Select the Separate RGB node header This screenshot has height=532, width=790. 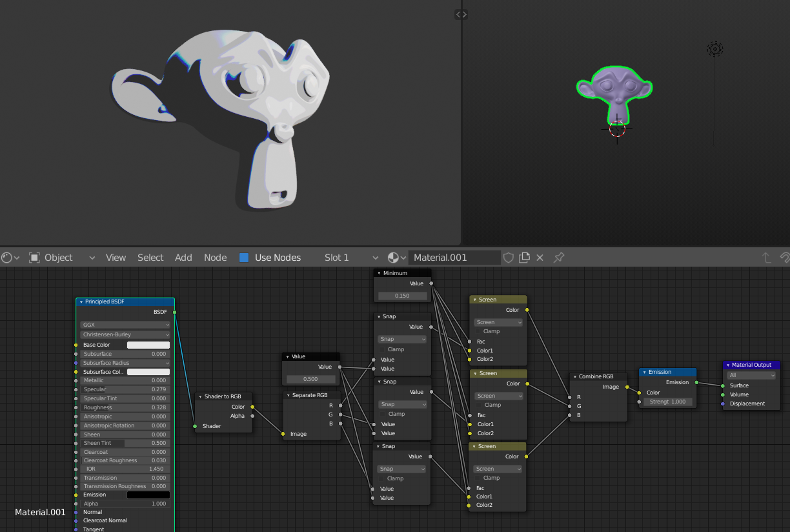coord(311,394)
